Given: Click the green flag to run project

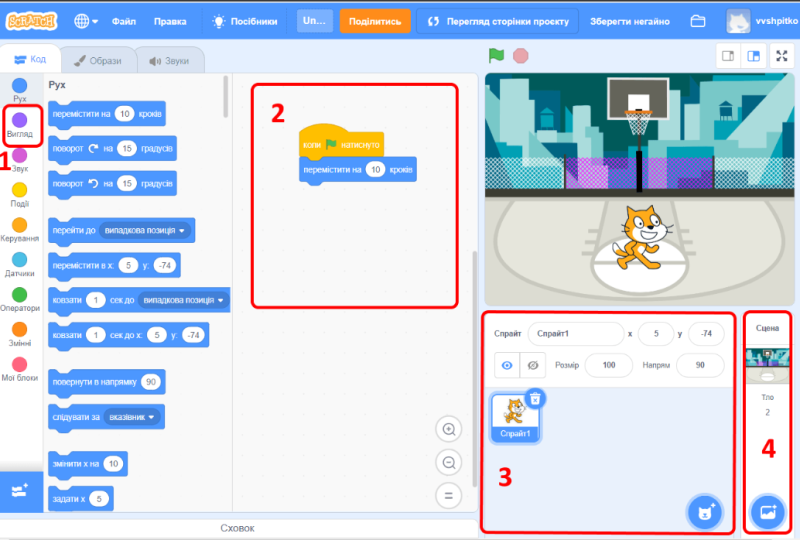Looking at the screenshot, I should (496, 56).
